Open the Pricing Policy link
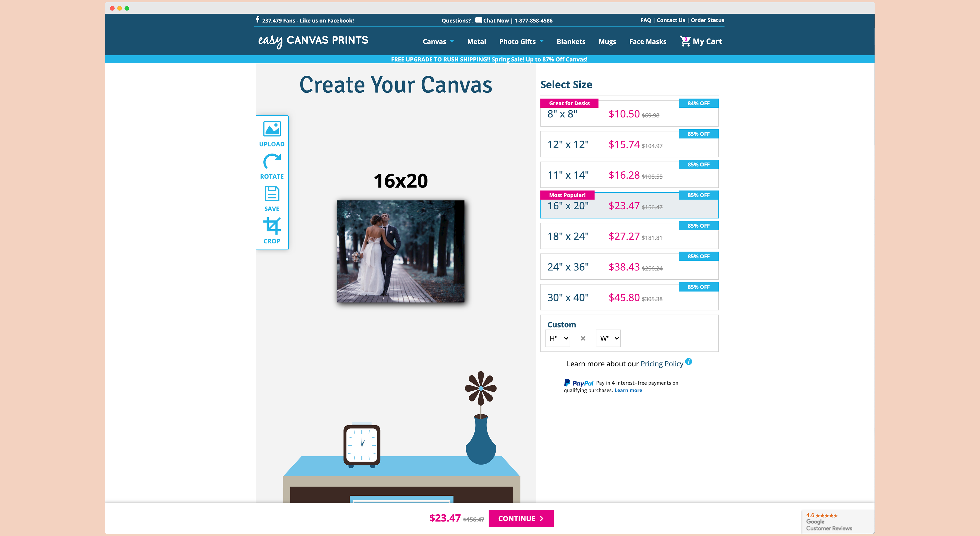Viewport: 980px width, 536px height. 661,364
